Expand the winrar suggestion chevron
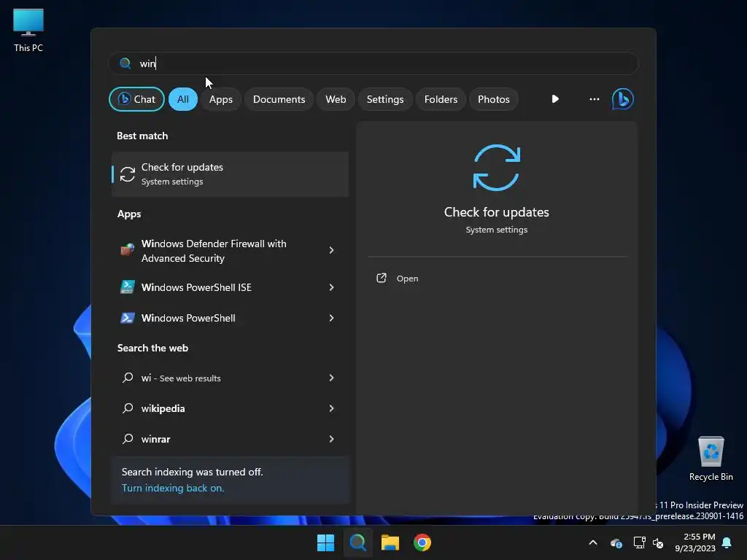Image resolution: width=747 pixels, height=560 pixels. point(332,438)
